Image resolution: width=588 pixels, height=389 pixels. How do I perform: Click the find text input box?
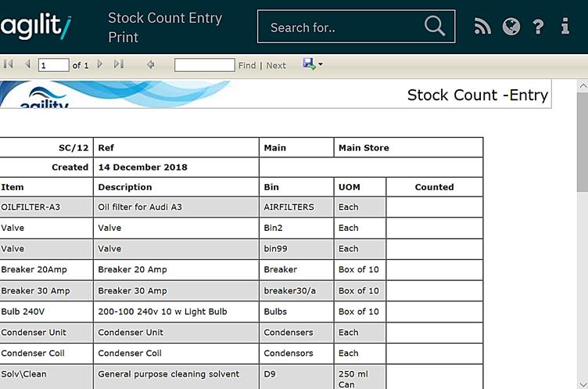click(204, 66)
